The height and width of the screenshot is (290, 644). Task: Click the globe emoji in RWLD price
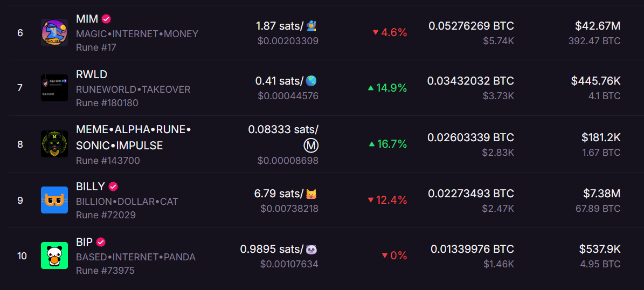click(x=311, y=81)
